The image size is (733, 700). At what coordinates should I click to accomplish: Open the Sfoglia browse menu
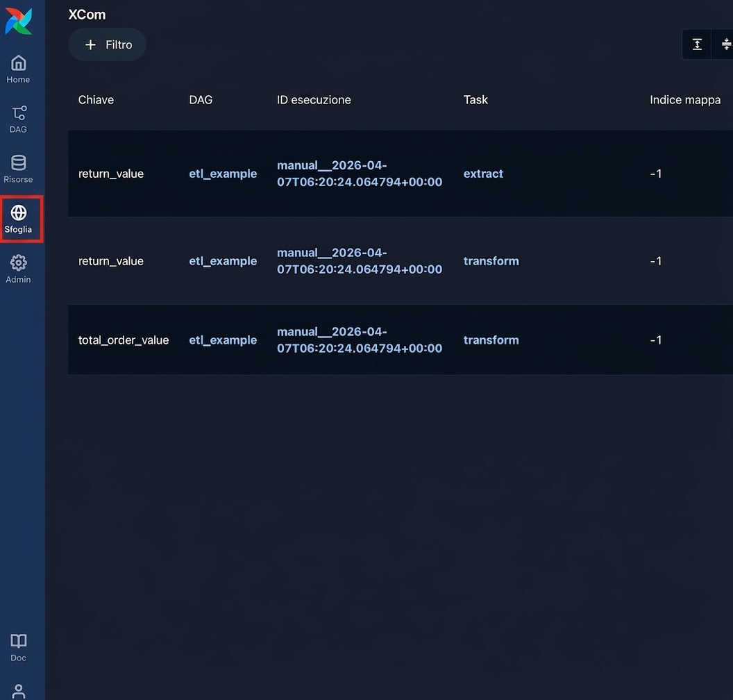point(18,219)
